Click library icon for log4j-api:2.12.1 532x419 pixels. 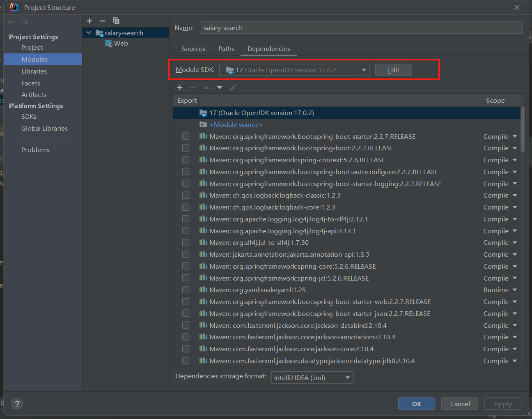(203, 231)
